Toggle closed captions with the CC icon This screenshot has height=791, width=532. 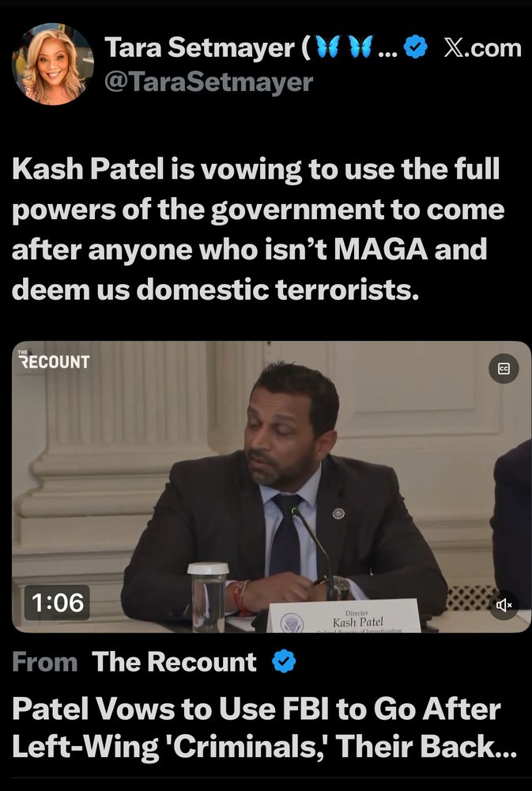pyautogui.click(x=504, y=369)
